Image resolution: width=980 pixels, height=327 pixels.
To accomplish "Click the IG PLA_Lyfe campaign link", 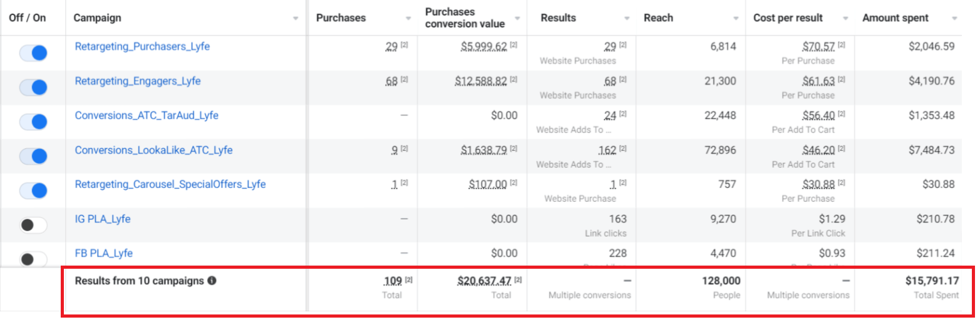I will coord(103,219).
